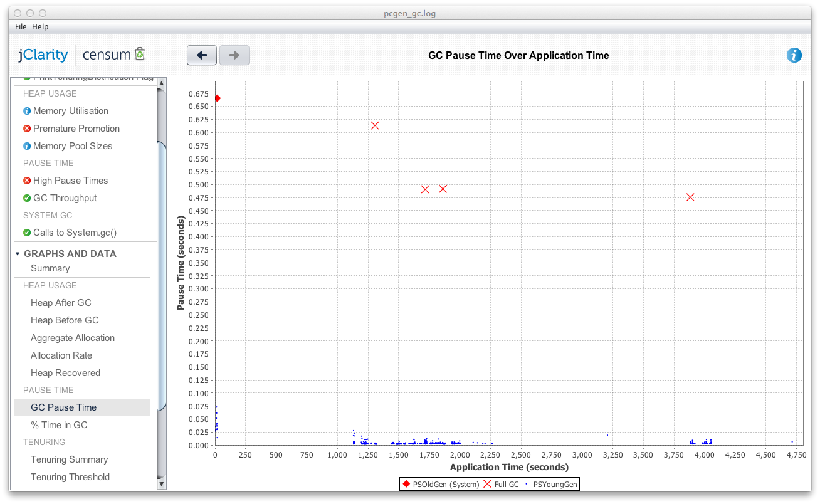The image size is (820, 504).
Task: Click the PSYoungGen legend entry
Action: click(x=550, y=485)
